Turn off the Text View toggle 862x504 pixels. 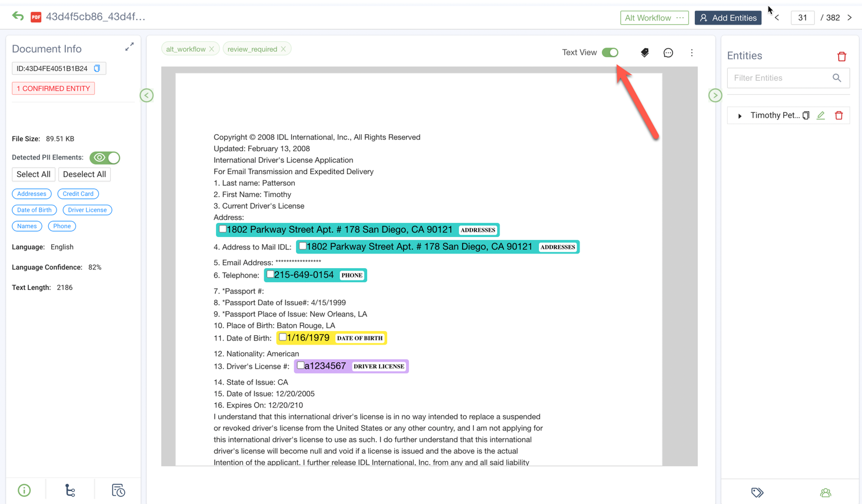pyautogui.click(x=610, y=52)
